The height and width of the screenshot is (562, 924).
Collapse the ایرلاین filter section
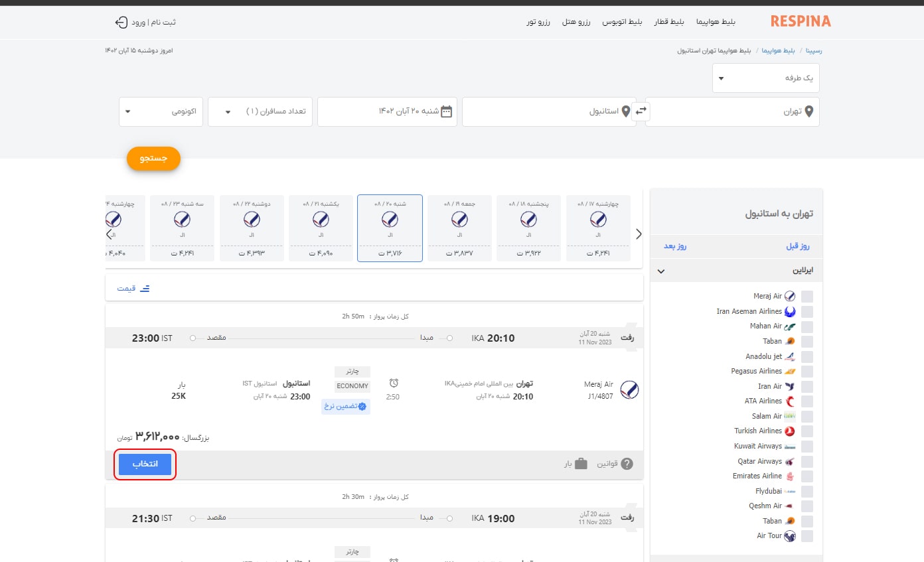tap(660, 271)
